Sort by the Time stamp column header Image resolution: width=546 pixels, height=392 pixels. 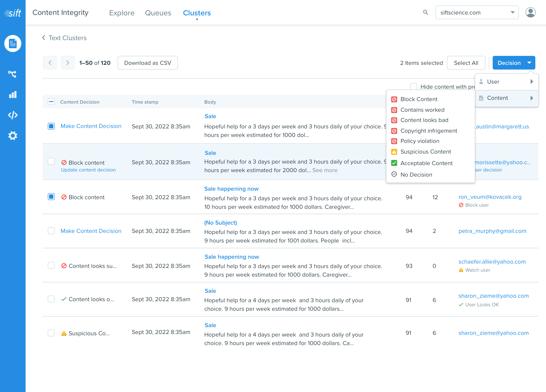point(145,102)
